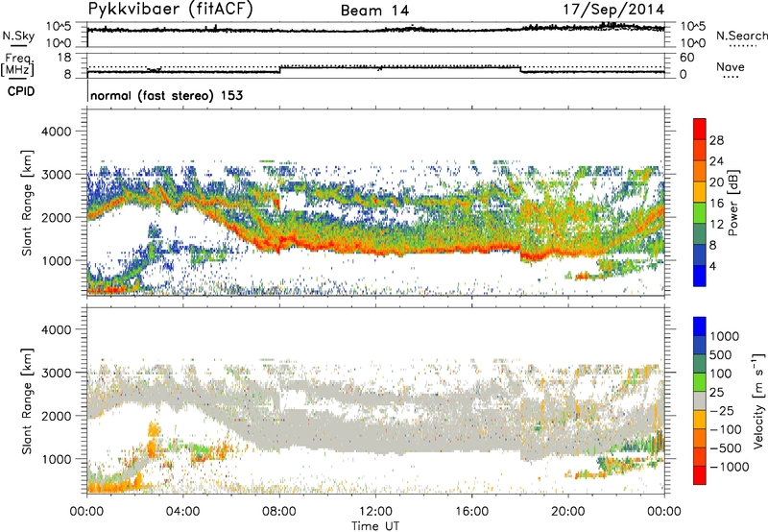
Task: Click the 10^5 label left of sky-noise panel
Action: click(59, 27)
